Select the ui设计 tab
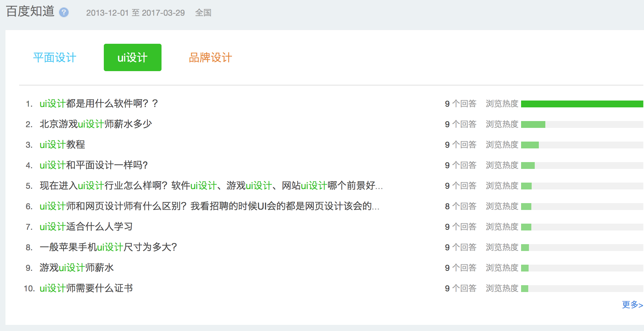The height and width of the screenshot is (331, 644). [x=132, y=57]
